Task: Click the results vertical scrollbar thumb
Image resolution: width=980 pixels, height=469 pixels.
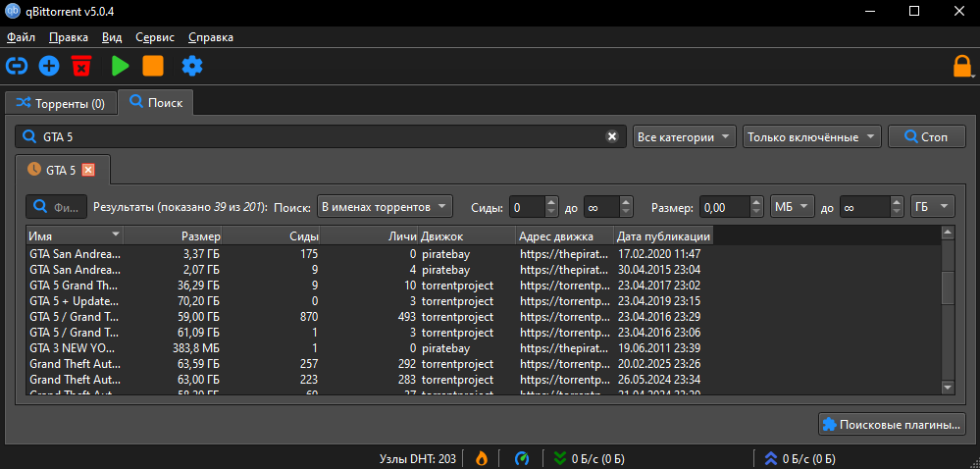Action: (x=948, y=287)
